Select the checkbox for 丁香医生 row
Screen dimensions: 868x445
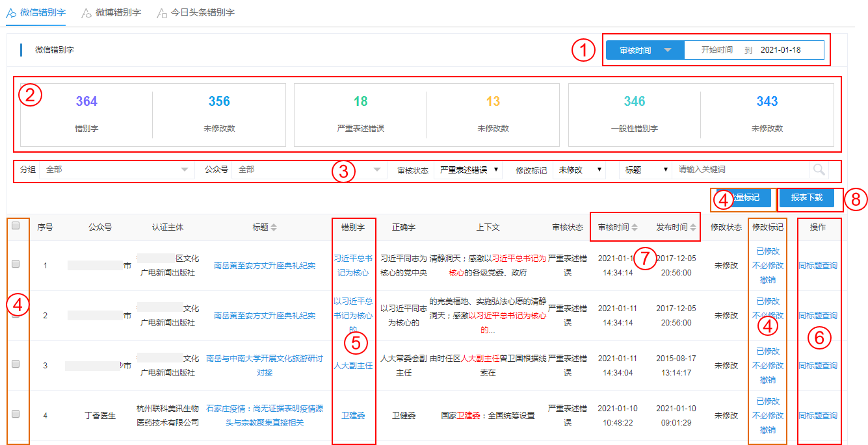click(x=16, y=414)
